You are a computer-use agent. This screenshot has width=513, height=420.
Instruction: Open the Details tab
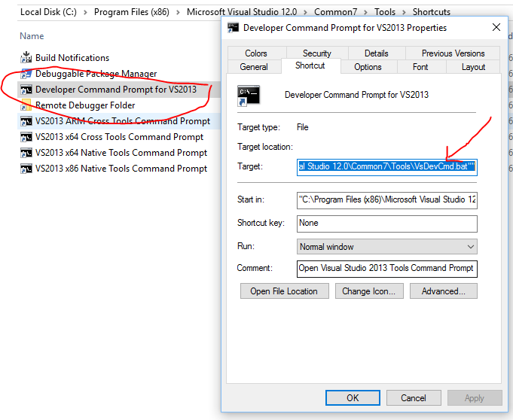pyautogui.click(x=377, y=53)
